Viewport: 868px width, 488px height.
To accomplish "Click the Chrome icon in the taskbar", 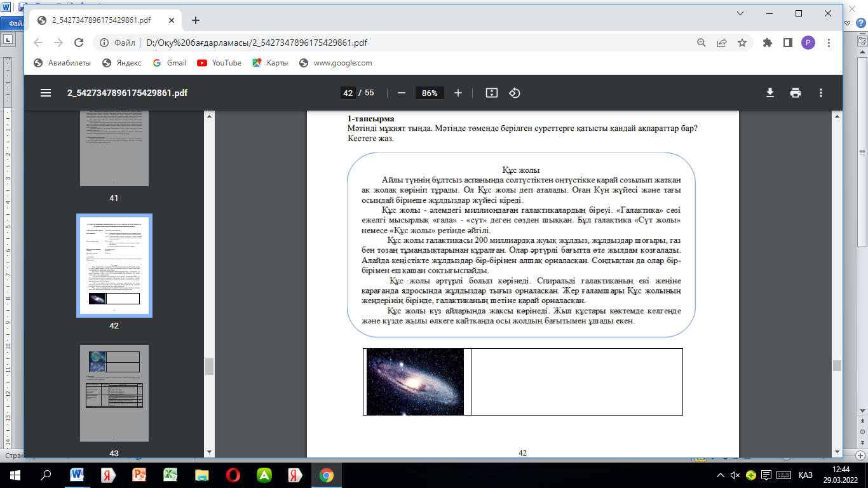I will point(327,475).
